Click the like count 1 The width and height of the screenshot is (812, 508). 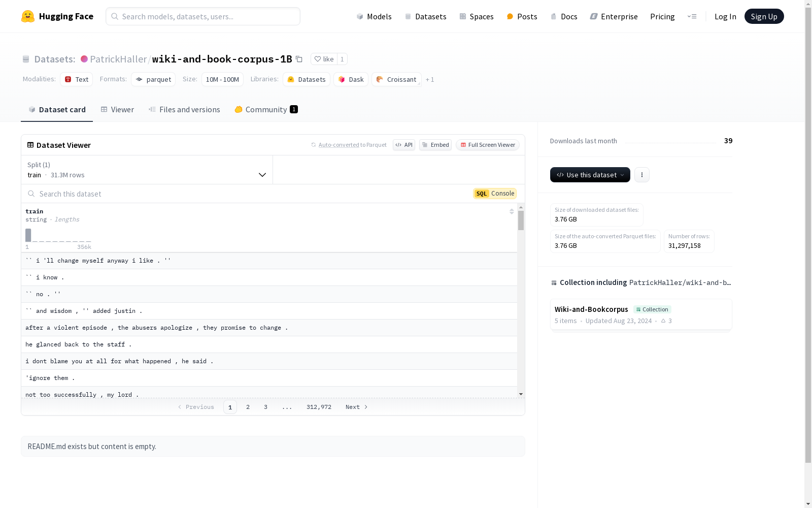click(342, 59)
